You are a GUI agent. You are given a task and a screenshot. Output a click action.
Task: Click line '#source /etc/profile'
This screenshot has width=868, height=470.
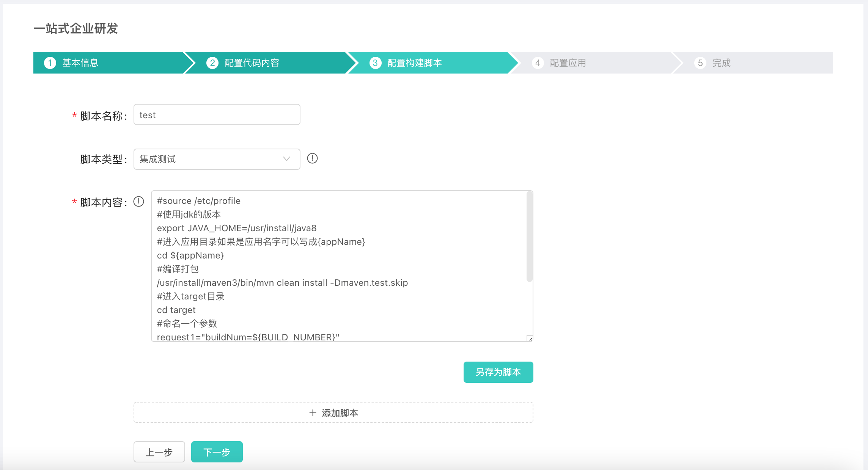click(199, 201)
